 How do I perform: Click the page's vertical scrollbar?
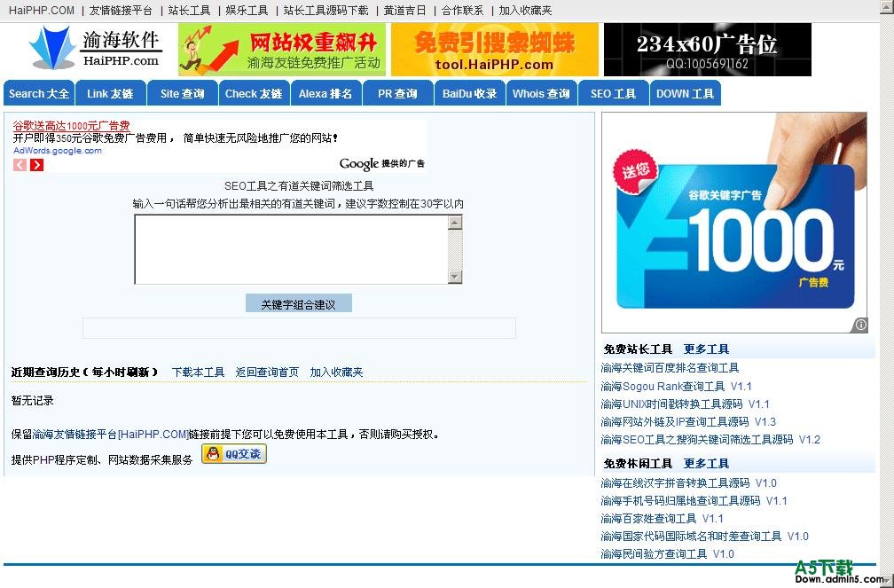tap(887, 294)
